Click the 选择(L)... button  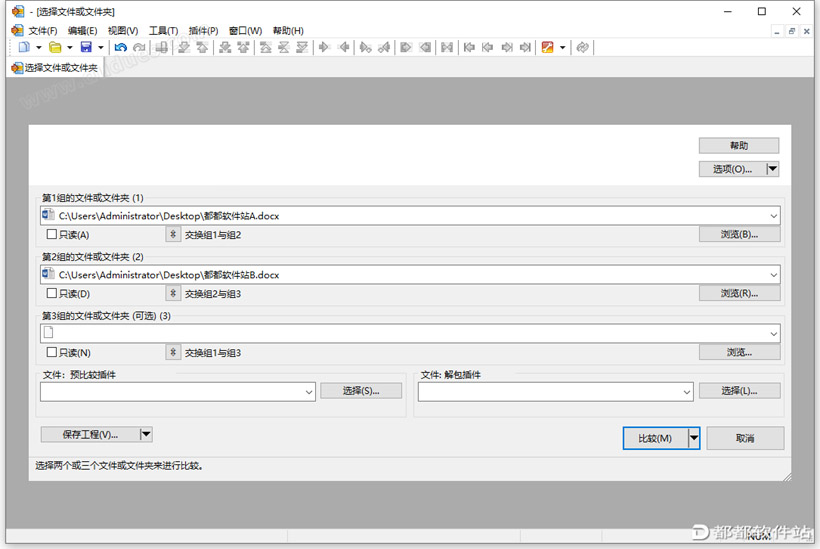point(739,391)
